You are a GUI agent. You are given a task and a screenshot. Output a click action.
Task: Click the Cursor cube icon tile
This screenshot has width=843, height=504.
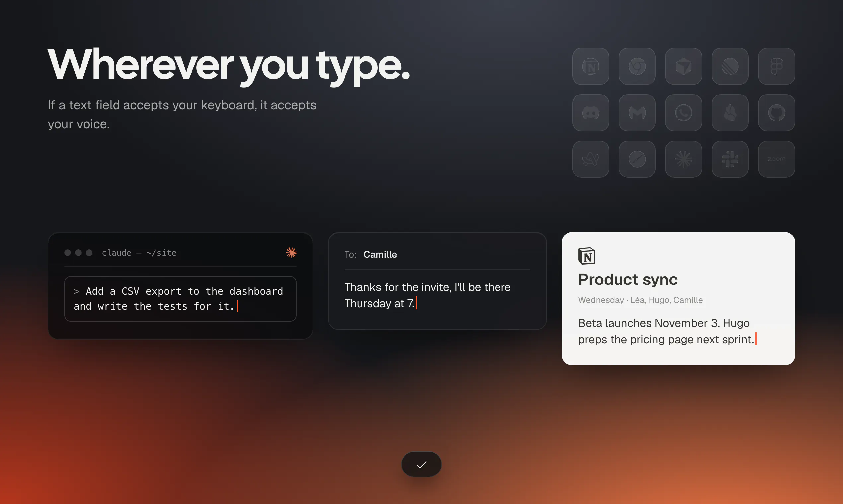tap(684, 66)
